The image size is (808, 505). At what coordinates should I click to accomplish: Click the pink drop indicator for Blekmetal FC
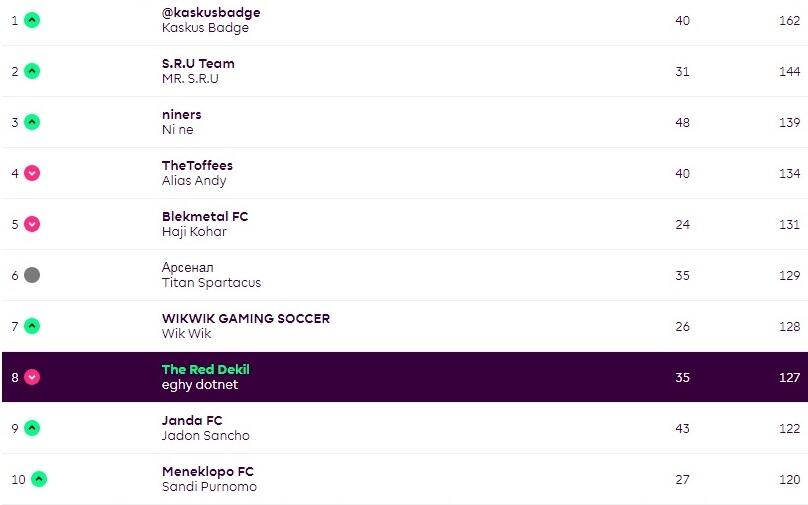point(32,224)
